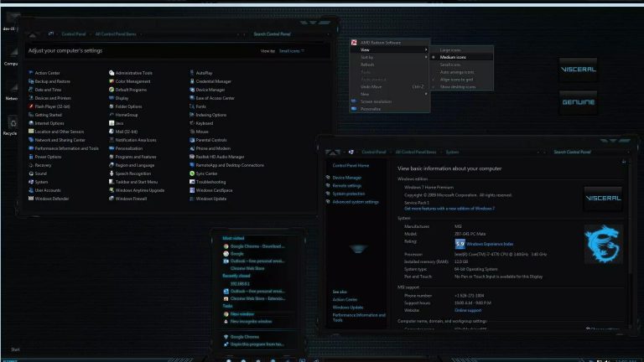Click New incognito window in jump list

[x=251, y=322]
